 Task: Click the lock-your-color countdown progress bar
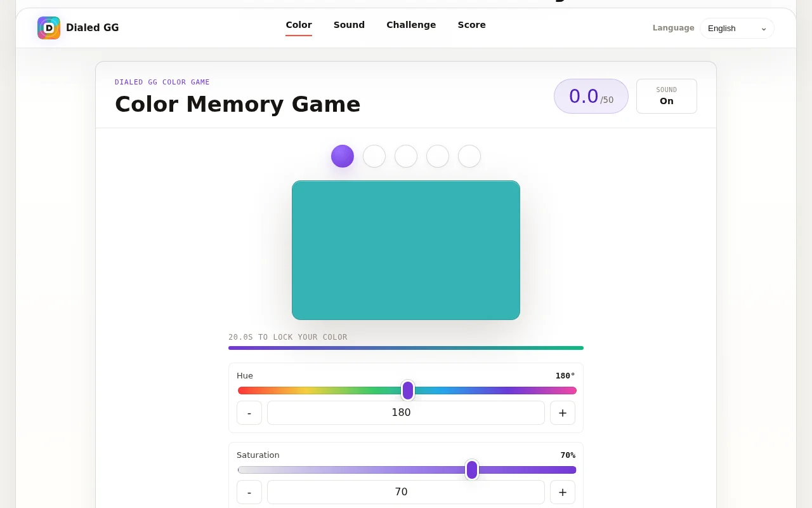pos(406,348)
